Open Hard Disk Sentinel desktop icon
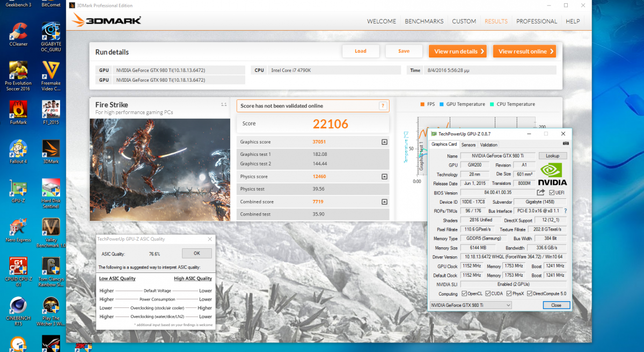Viewport: 644px width, 352px height. (51, 193)
